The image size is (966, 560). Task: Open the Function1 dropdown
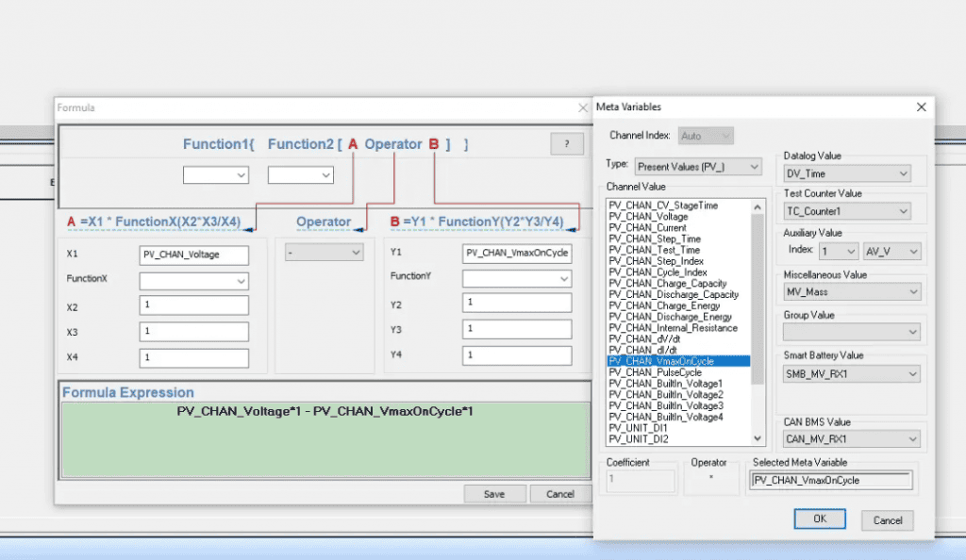point(216,174)
